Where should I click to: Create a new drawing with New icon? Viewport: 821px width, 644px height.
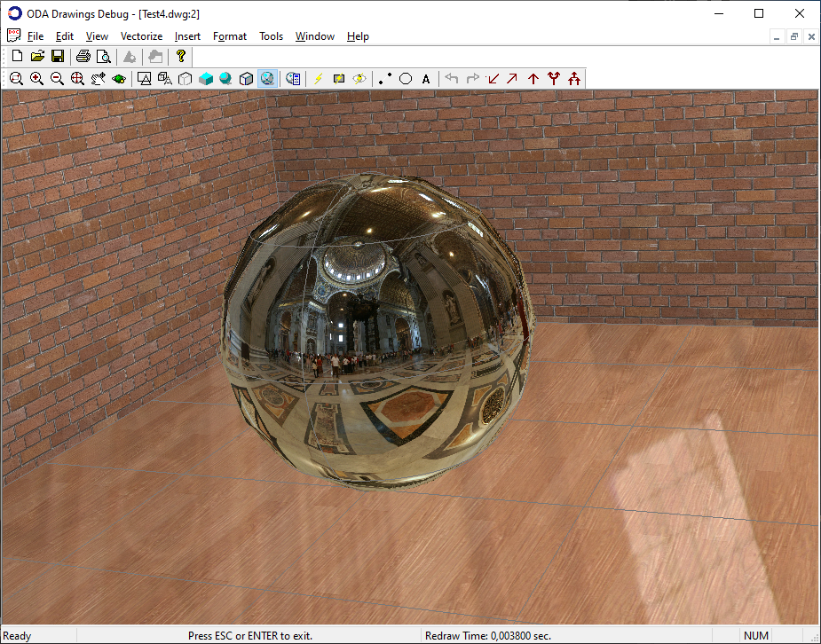17,57
